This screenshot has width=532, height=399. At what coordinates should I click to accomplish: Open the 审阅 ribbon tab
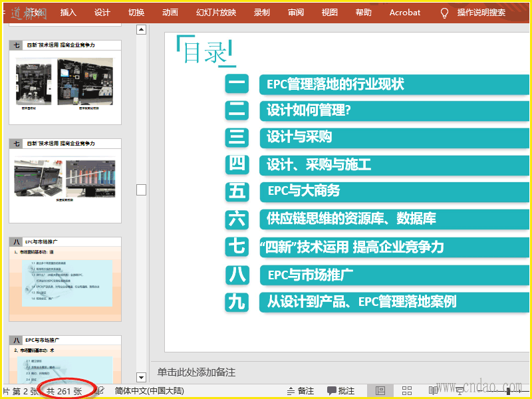click(296, 13)
